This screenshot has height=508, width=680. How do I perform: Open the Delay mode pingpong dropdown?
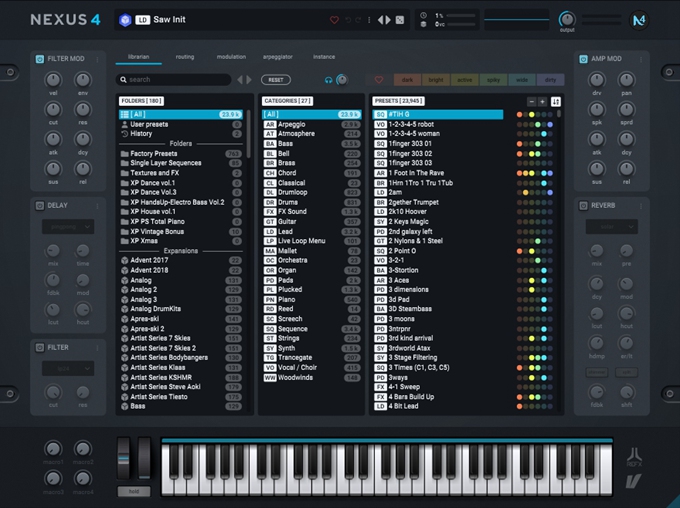68,226
